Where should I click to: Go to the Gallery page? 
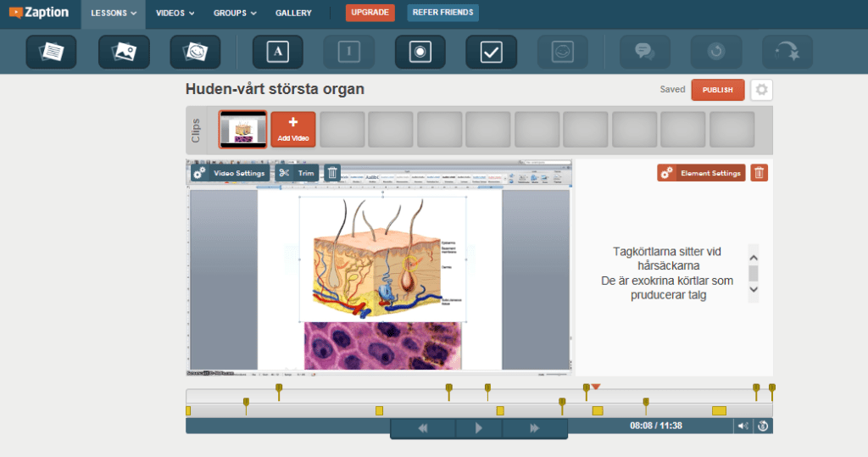tap(293, 14)
